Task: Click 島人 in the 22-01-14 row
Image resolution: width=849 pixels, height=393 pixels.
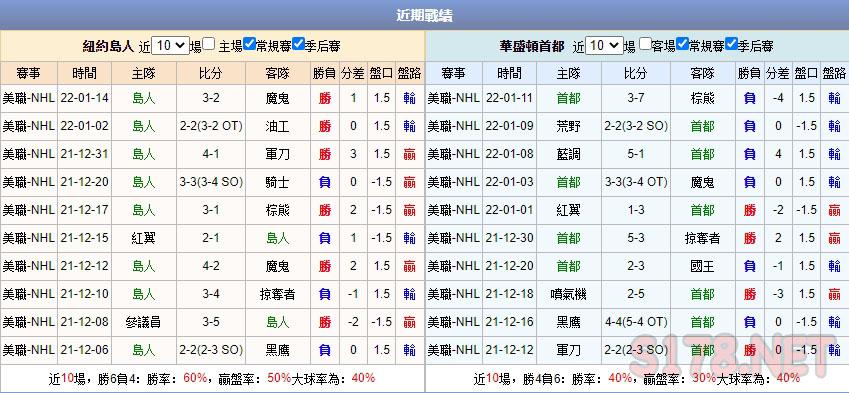Action: coord(143,98)
